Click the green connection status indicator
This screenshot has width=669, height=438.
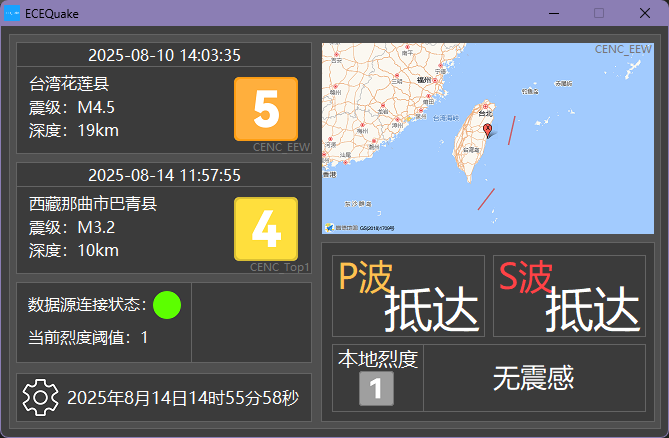pyautogui.click(x=167, y=304)
